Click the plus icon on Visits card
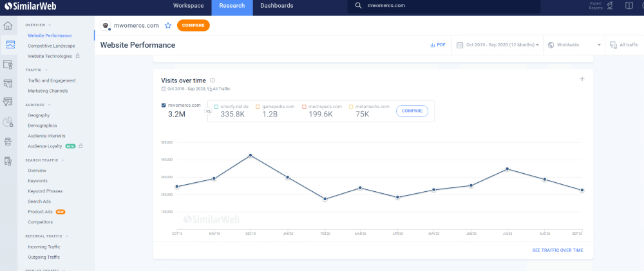The width and height of the screenshot is (644, 271). 582,79
